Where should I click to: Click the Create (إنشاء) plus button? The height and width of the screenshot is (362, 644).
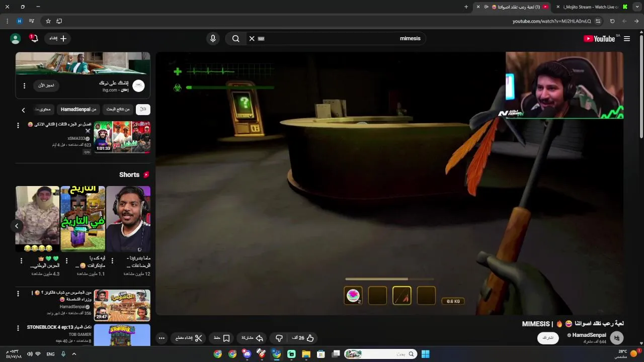(58, 38)
